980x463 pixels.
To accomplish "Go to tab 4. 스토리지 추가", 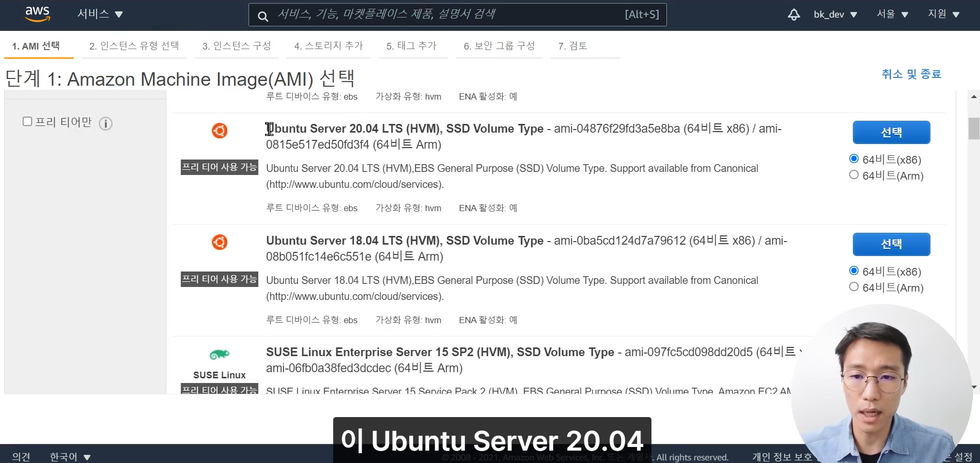I will (329, 46).
